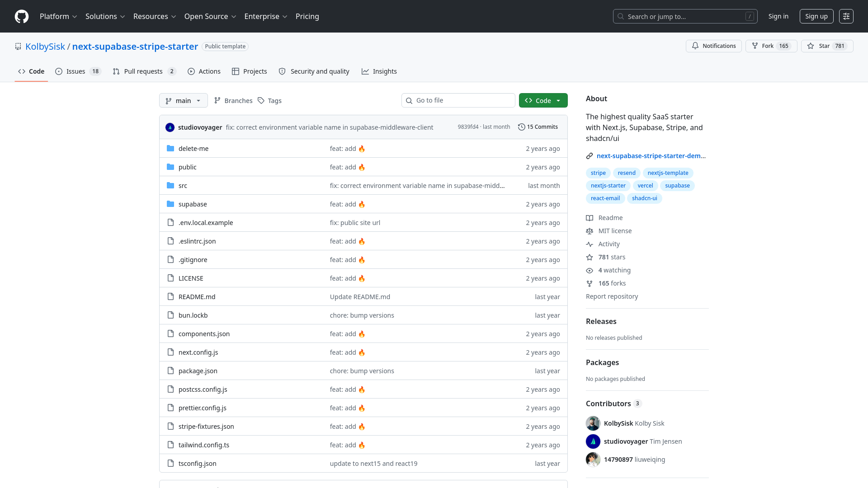
Task: Open the bun.lockb file
Action: 193,315
